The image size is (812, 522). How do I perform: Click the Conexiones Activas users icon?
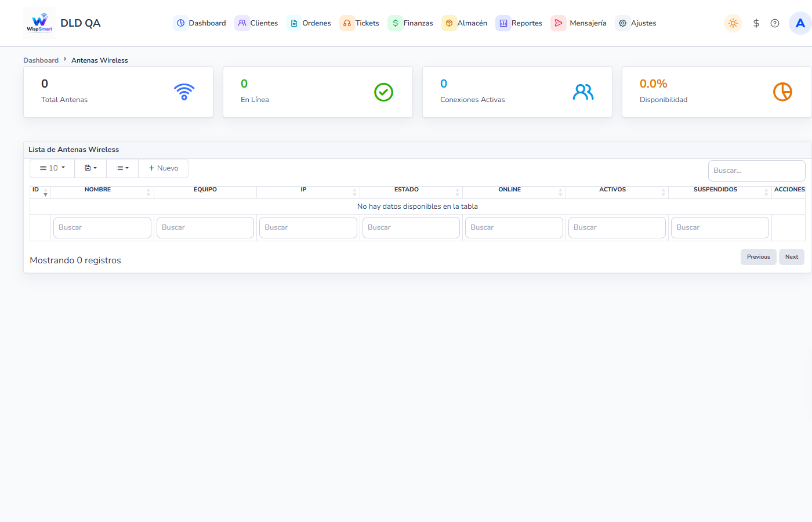click(583, 92)
